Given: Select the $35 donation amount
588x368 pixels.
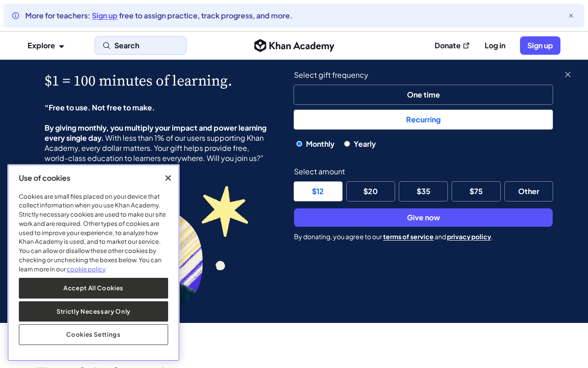Looking at the screenshot, I should click(x=423, y=191).
